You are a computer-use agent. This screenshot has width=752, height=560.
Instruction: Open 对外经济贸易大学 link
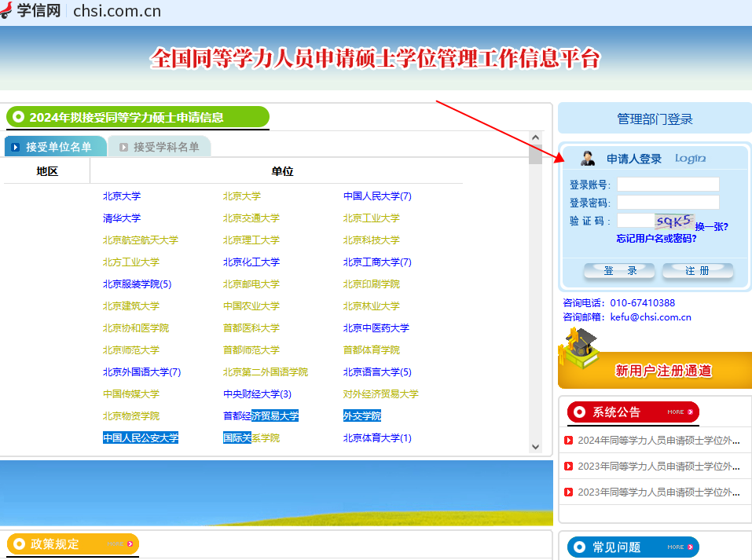[x=381, y=394]
